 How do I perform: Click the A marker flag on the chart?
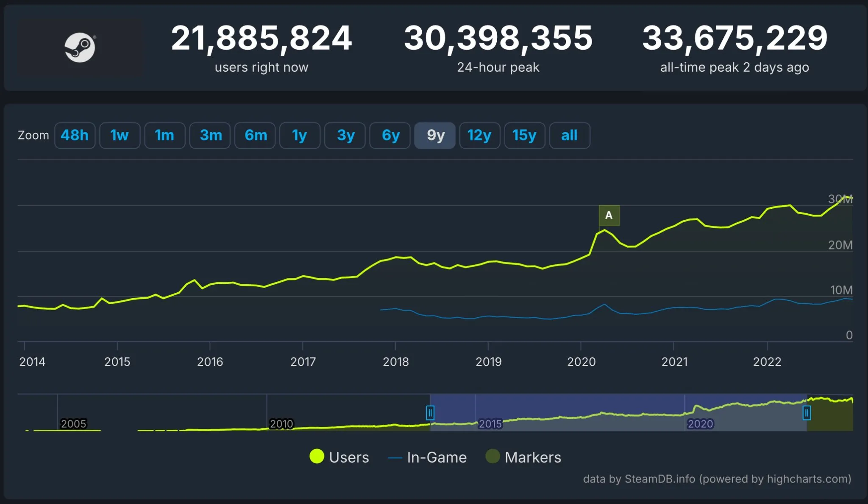pos(609,216)
